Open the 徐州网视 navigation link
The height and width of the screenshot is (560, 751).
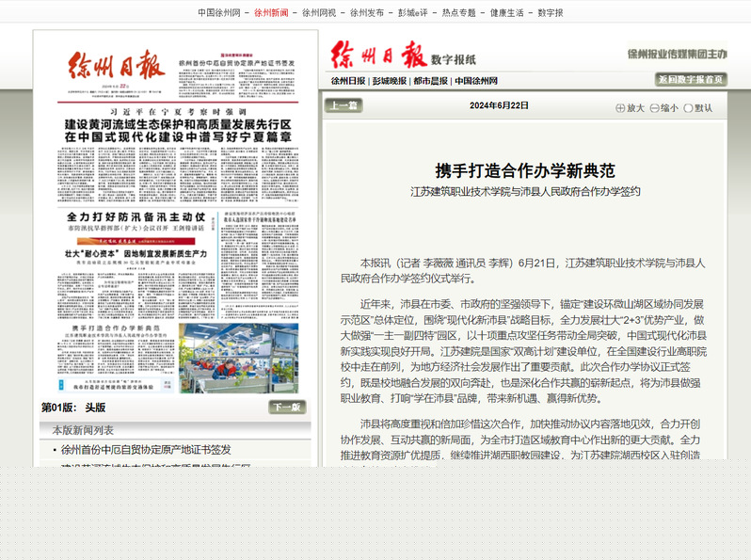(x=319, y=13)
